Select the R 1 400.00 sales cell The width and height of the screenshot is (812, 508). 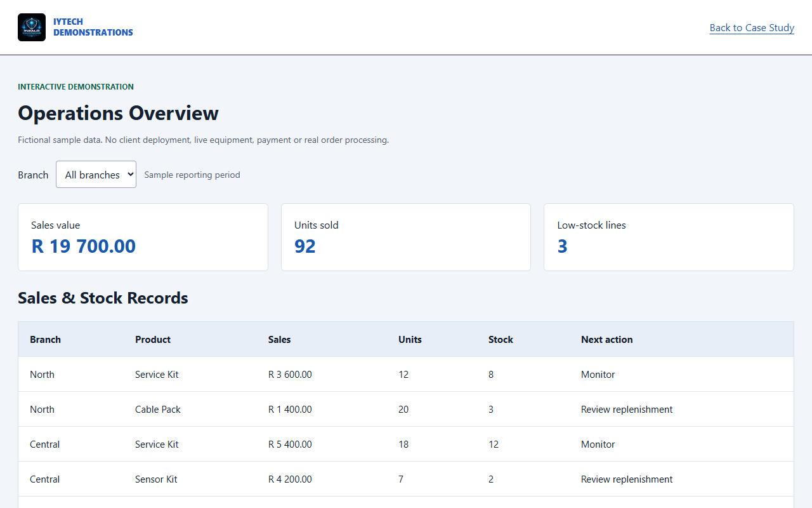[x=290, y=410]
